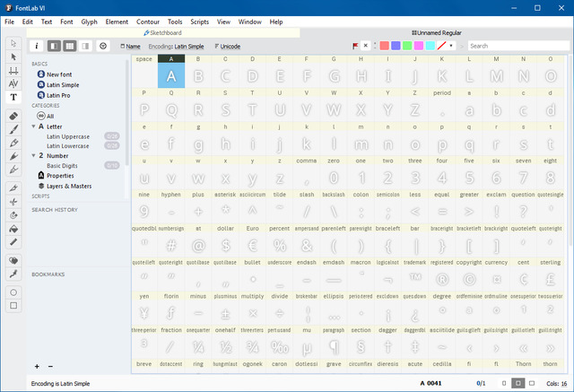Toggle the glyph grid view button
Viewport: 574px width, 392px height.
click(x=70, y=46)
